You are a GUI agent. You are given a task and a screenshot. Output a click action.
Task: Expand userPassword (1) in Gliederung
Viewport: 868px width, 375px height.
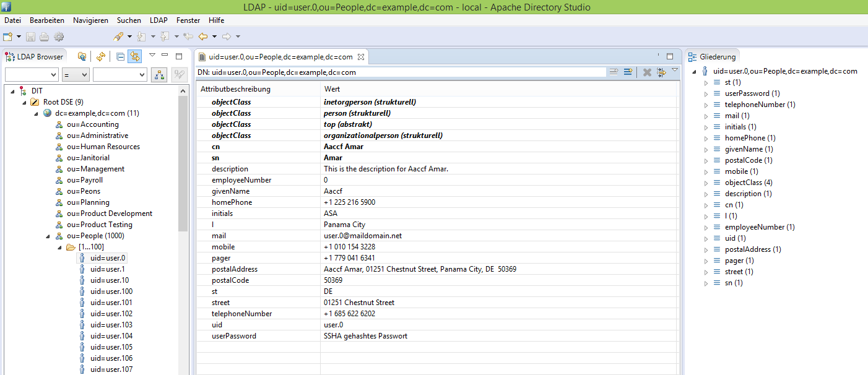pos(706,93)
